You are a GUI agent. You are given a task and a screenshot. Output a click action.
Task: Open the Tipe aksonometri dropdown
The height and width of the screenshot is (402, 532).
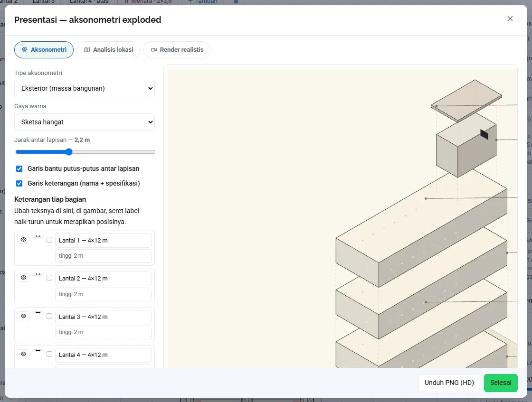pos(85,88)
